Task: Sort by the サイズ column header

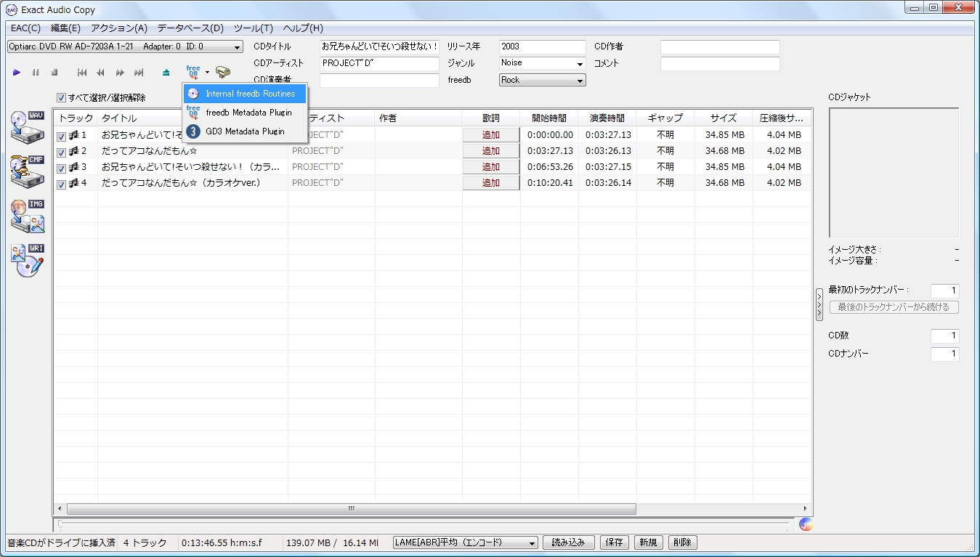Action: (724, 118)
